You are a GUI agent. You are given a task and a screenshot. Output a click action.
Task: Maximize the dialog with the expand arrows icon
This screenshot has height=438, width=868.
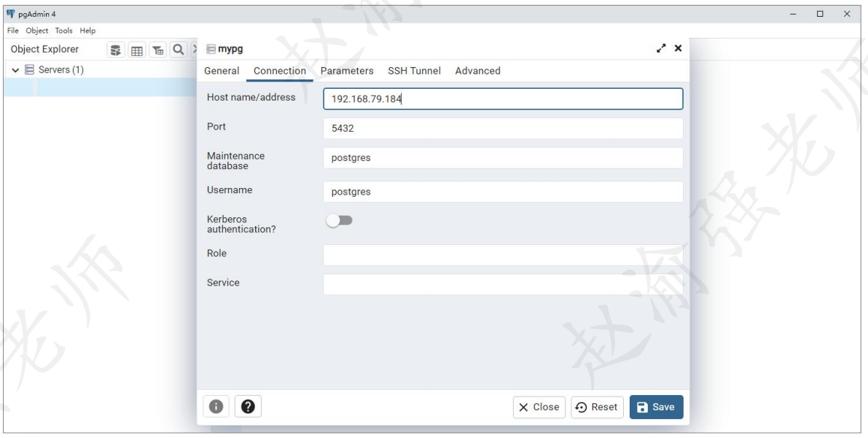click(x=661, y=48)
